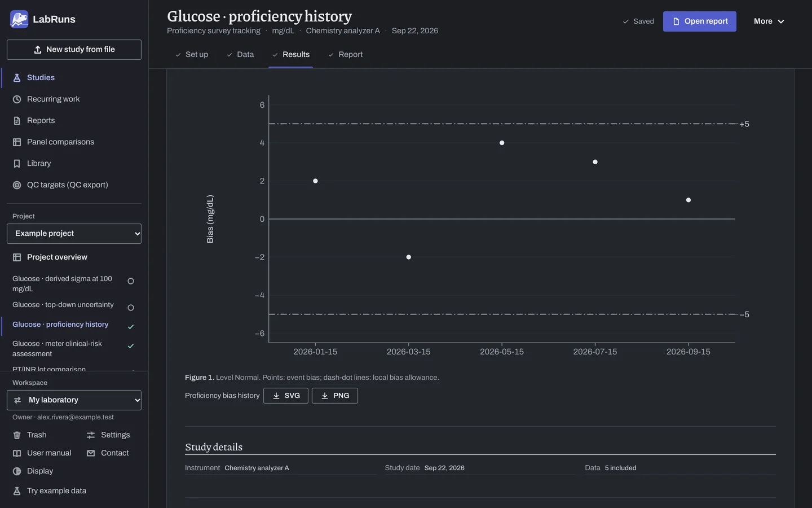
Task: Click the data point at 2026-05-15
Action: click(502, 143)
